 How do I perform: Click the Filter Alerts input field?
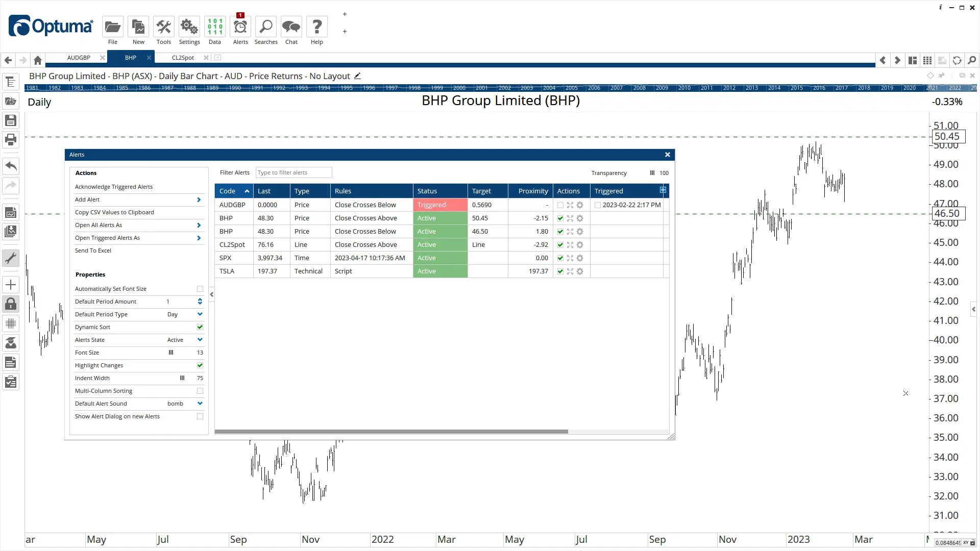pos(293,172)
